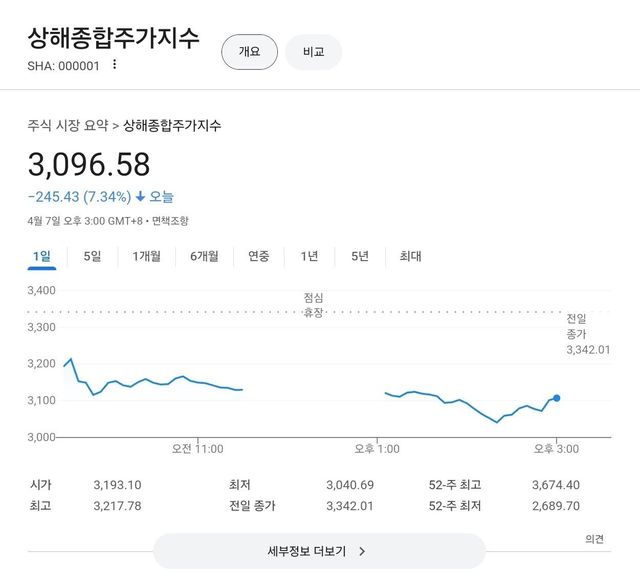This screenshot has height=587, width=640.
Task: Click the 면책조항 disclaimer link
Action: coord(170,221)
